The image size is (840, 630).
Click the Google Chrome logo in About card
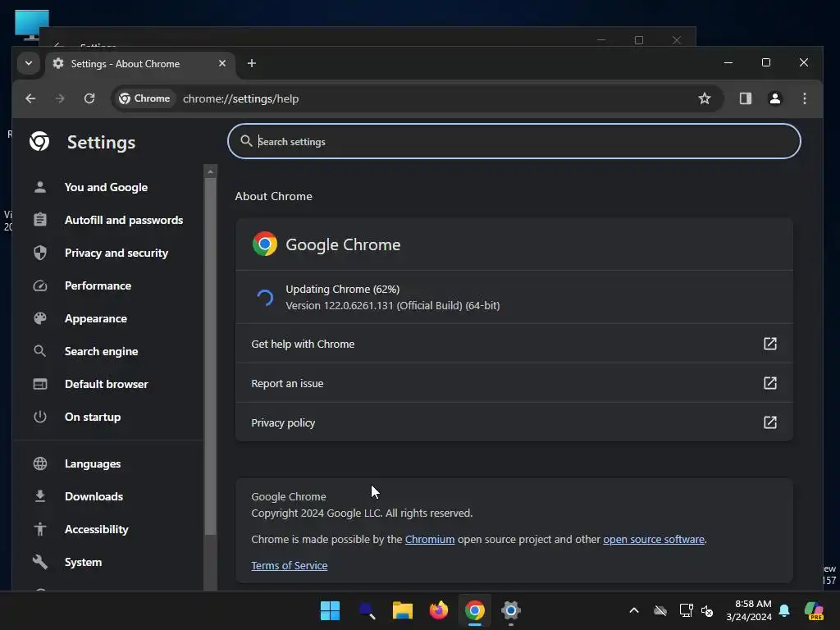tap(265, 244)
